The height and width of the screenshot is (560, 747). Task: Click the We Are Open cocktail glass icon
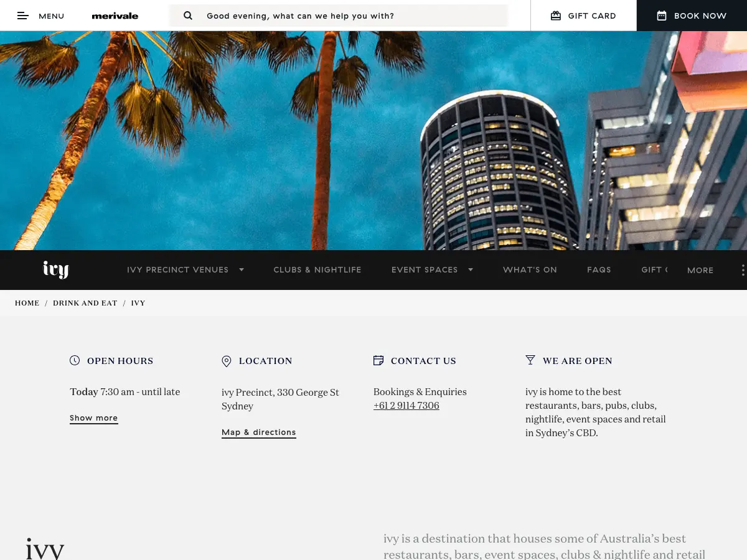tap(530, 360)
